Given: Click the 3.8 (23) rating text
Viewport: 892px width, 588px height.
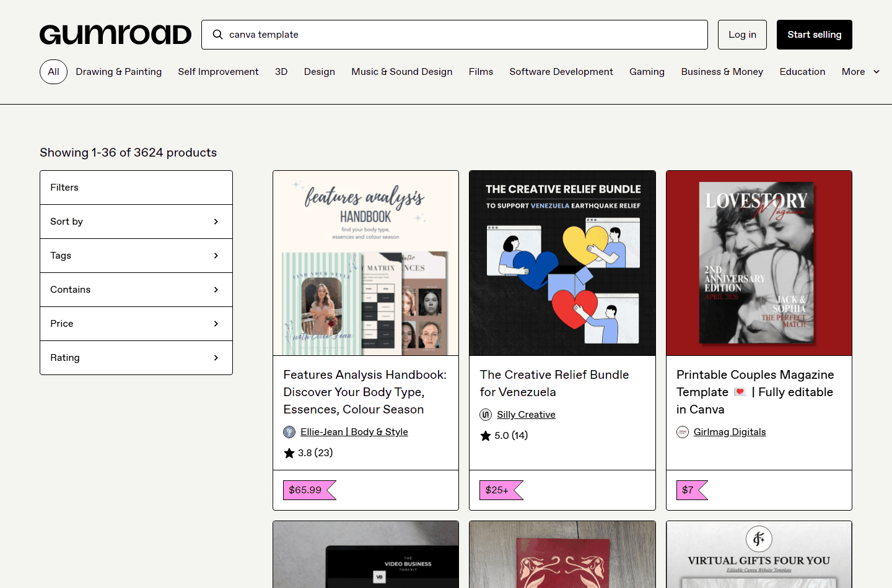Looking at the screenshot, I should (x=315, y=453).
